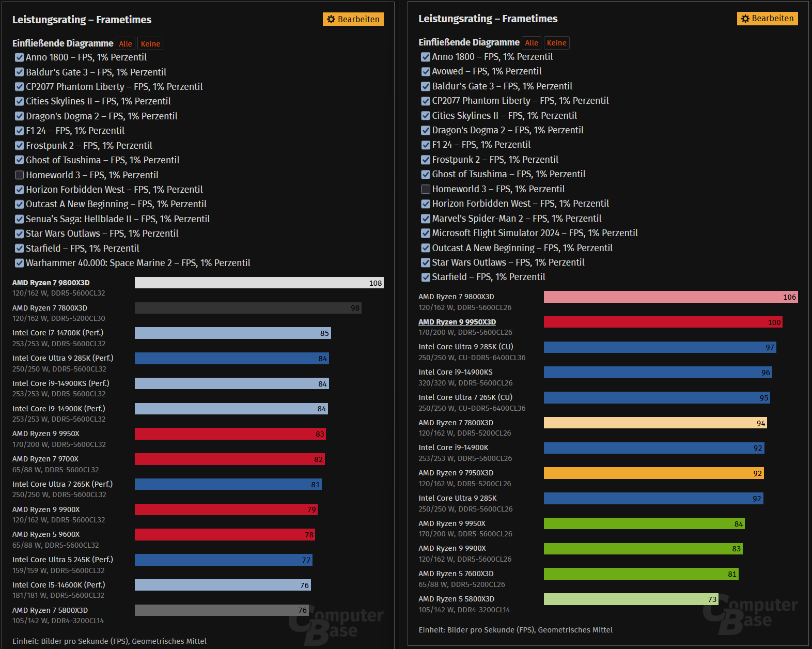Uncheck Anno 1800 in the left chart
The width and height of the screenshot is (812, 649).
20,57
